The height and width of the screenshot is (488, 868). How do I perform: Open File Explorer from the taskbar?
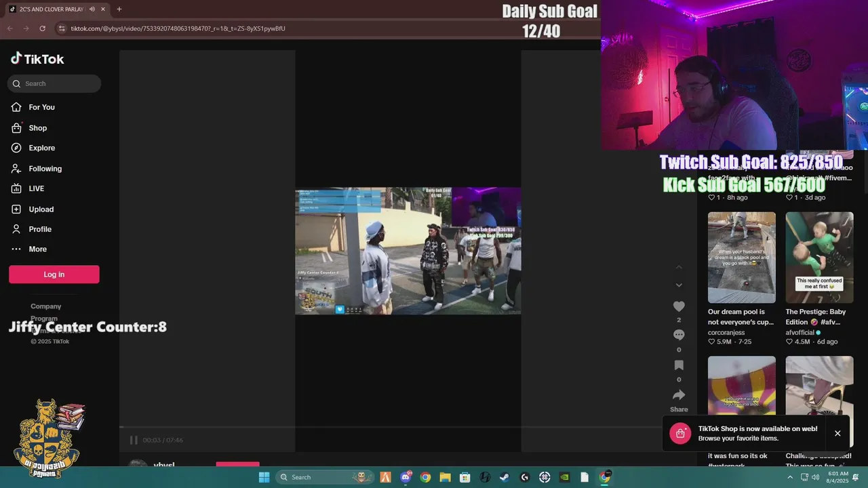click(x=445, y=477)
